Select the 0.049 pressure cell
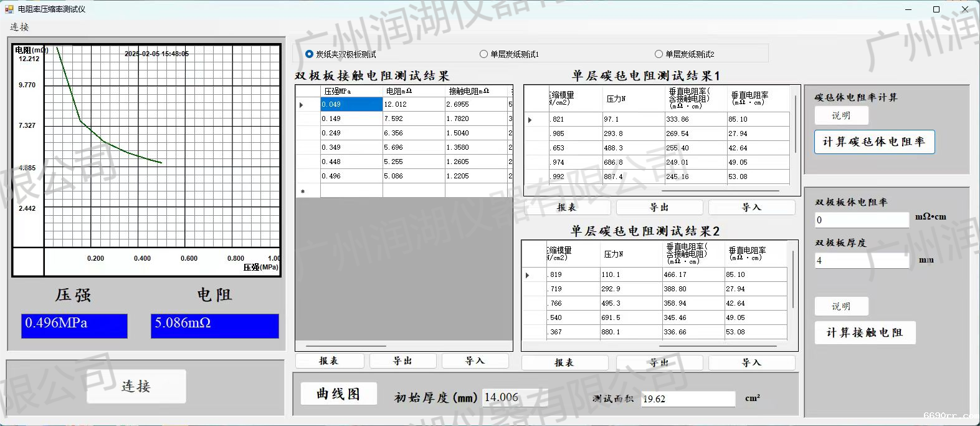Viewport: 980px width, 426px height. [x=351, y=105]
